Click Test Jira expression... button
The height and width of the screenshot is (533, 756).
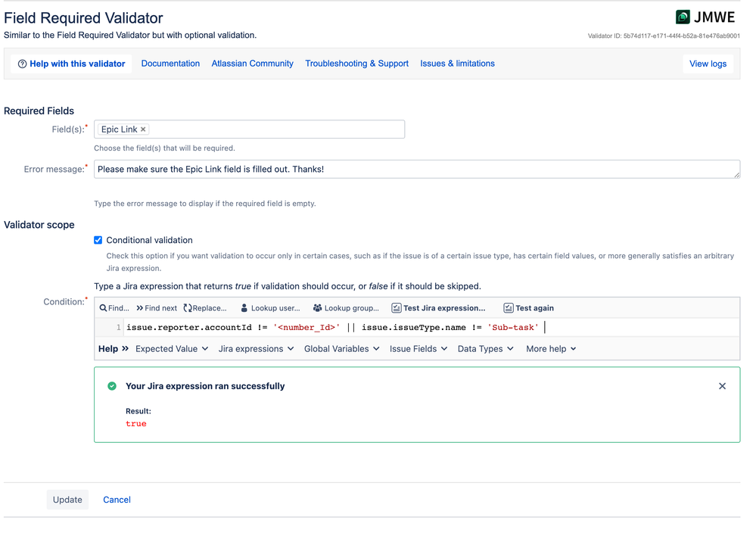[438, 307]
